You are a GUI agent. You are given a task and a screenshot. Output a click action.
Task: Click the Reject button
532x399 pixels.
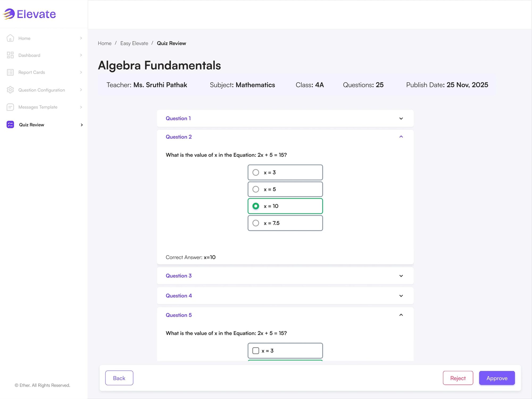458,378
